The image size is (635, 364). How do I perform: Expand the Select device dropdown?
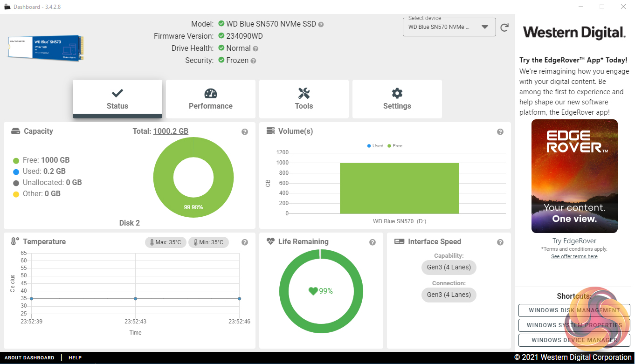point(484,27)
